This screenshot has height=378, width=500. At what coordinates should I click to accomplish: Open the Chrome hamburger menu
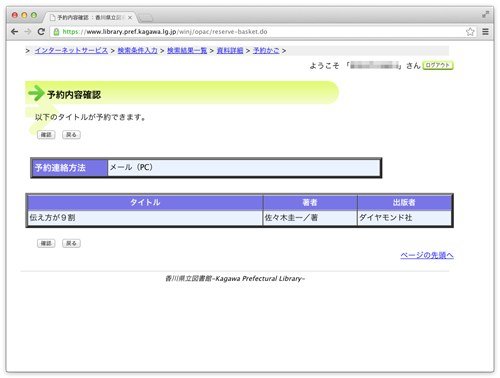click(x=485, y=32)
